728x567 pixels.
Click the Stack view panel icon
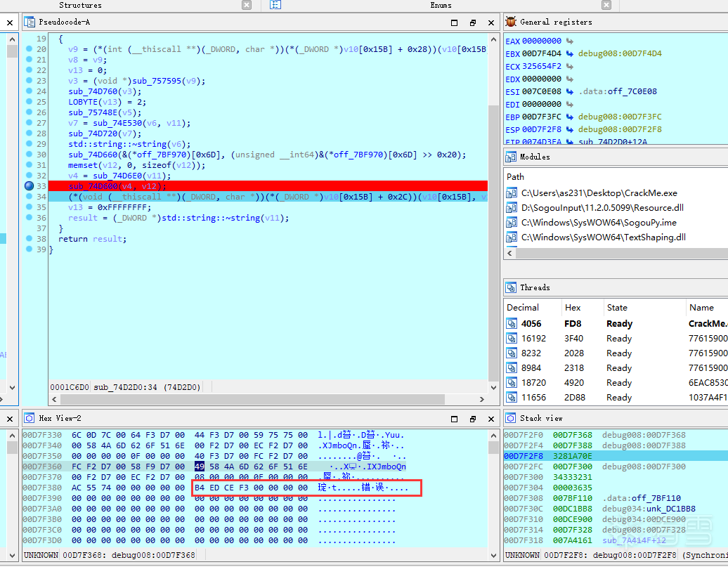(x=511, y=418)
